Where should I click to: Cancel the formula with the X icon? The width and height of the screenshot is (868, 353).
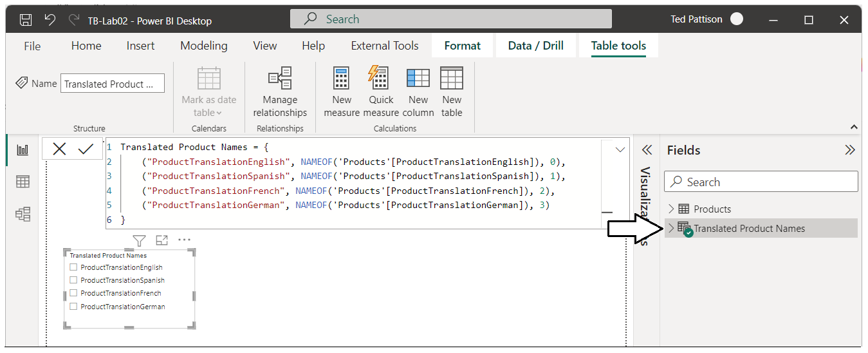coord(59,149)
